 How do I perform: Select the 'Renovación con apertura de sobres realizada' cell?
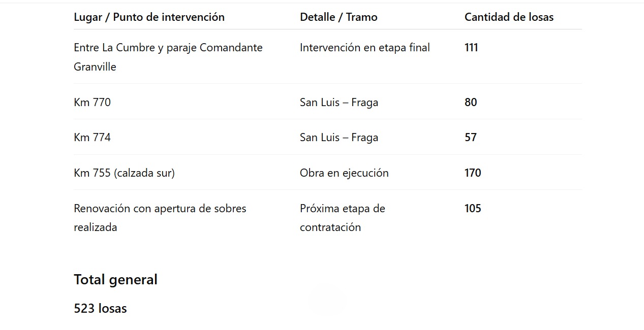pyautogui.click(x=160, y=218)
